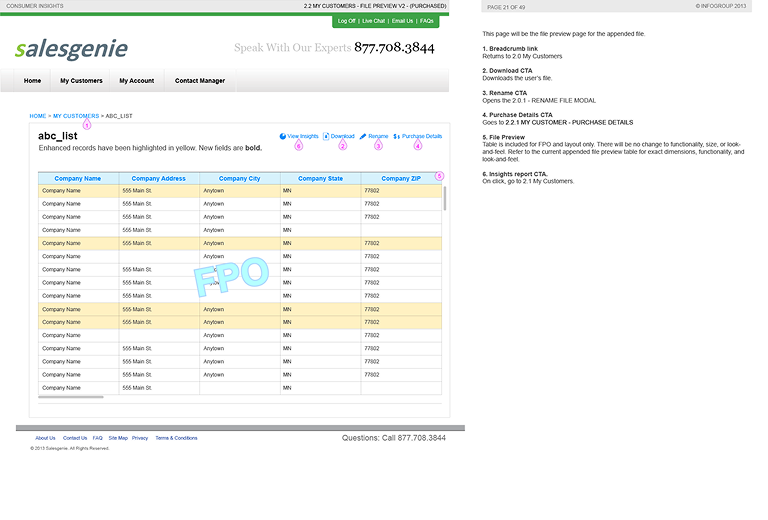Click the table's vertical scrollbar thumb
768x520 pixels.
[445, 198]
